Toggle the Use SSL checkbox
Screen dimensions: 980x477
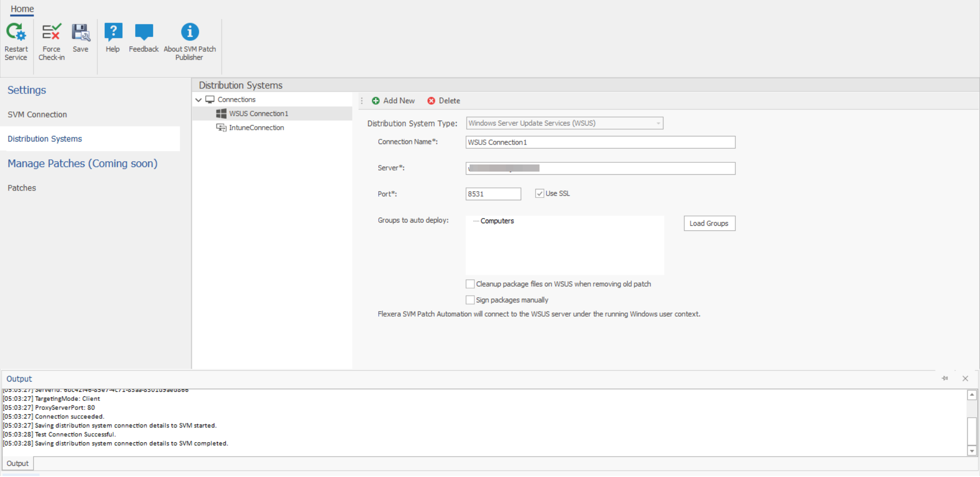(x=540, y=194)
